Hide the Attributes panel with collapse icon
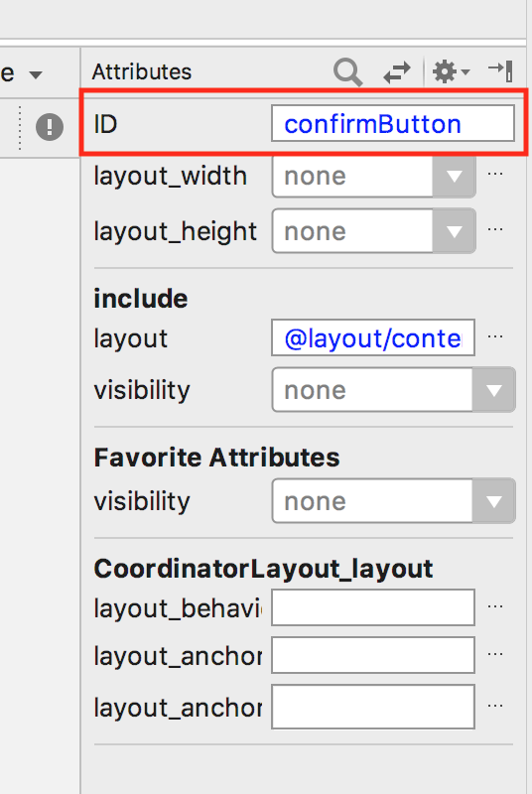Screen dimensions: 532x794 pyautogui.click(x=500, y=70)
